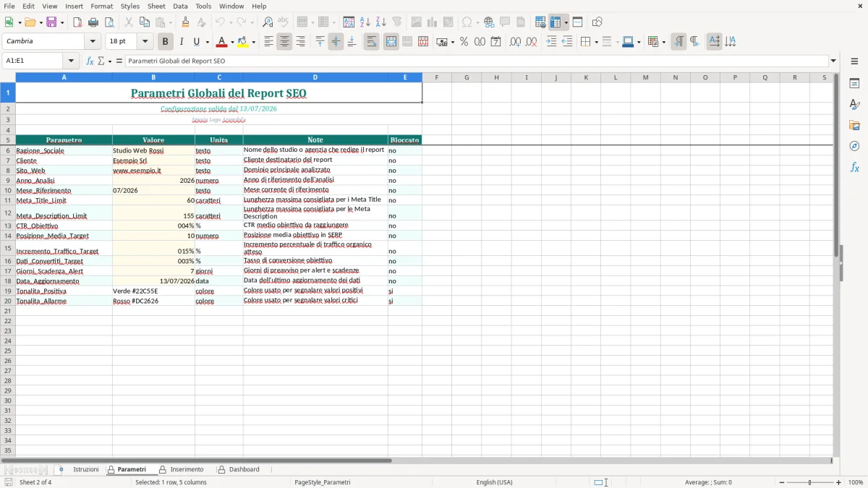Open the Data menu
The image size is (868, 488).
tap(180, 6)
